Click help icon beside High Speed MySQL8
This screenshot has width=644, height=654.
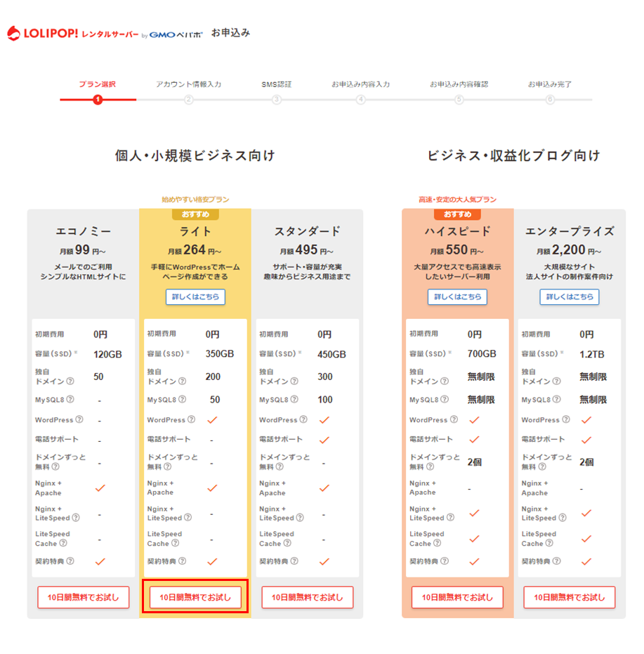pyautogui.click(x=444, y=400)
